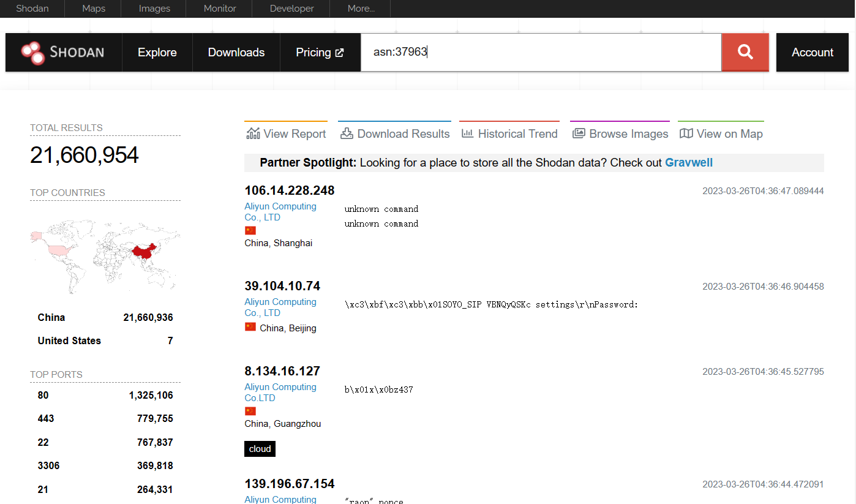
Task: Open the Account menu
Action: 813,53
